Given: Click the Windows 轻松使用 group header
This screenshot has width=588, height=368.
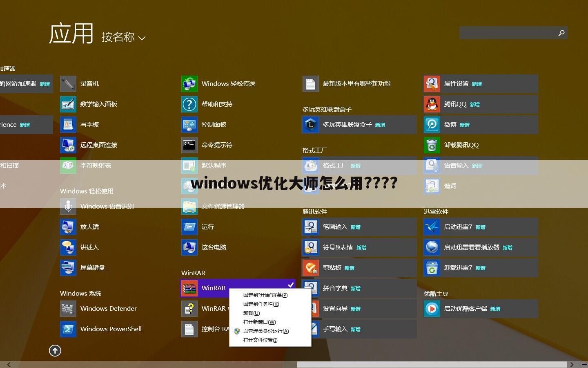Looking at the screenshot, I should (x=87, y=191).
